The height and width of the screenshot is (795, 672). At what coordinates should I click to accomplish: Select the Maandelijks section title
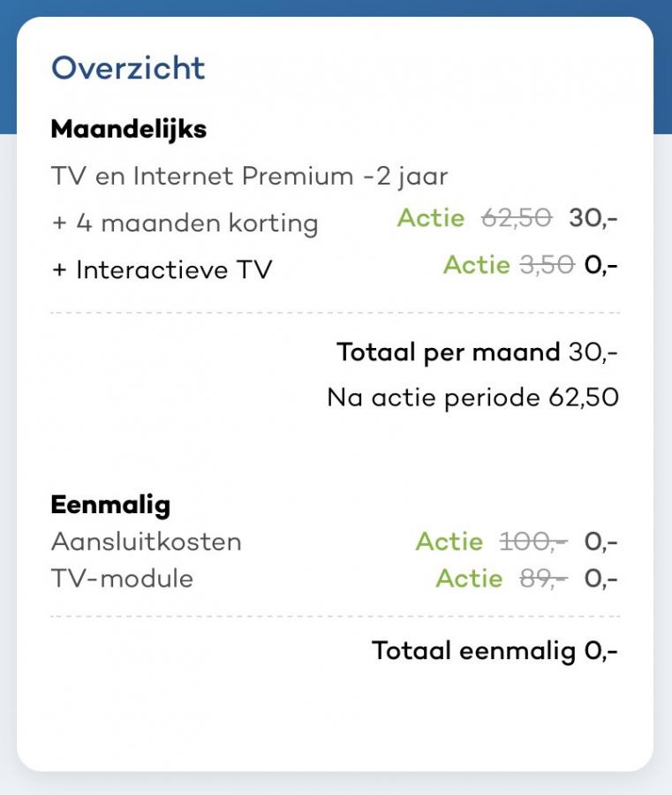(129, 129)
